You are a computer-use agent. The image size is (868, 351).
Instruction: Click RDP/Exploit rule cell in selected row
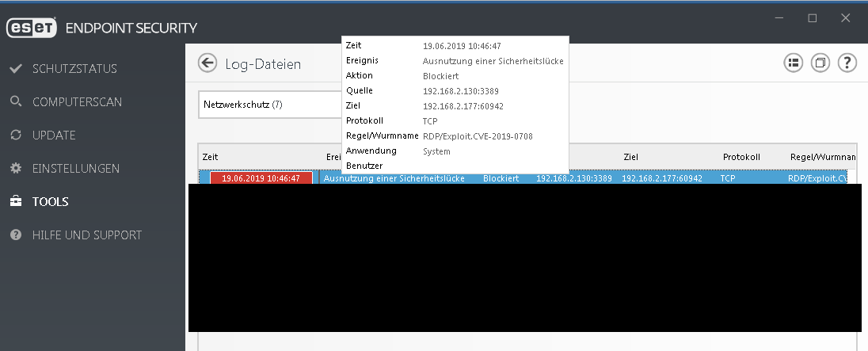pos(817,178)
